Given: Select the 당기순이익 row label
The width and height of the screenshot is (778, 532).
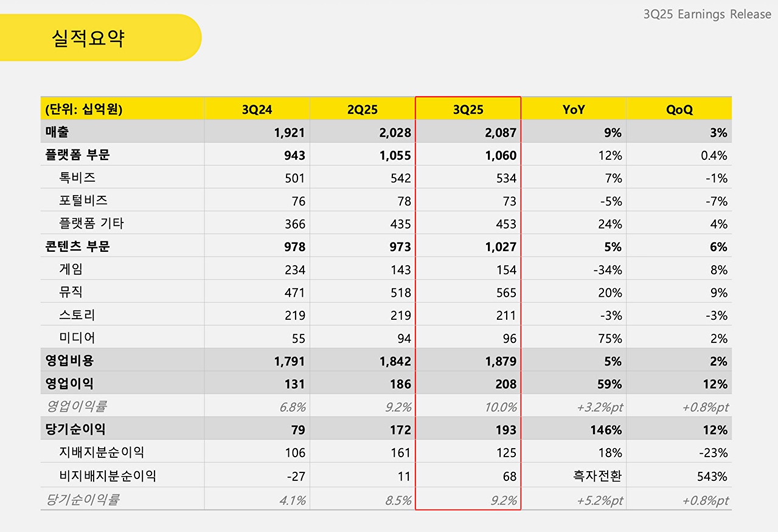Looking at the screenshot, I should coord(68,429).
